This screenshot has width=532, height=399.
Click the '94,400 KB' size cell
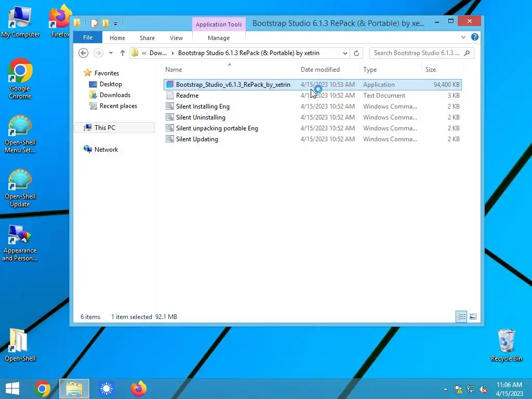click(446, 85)
